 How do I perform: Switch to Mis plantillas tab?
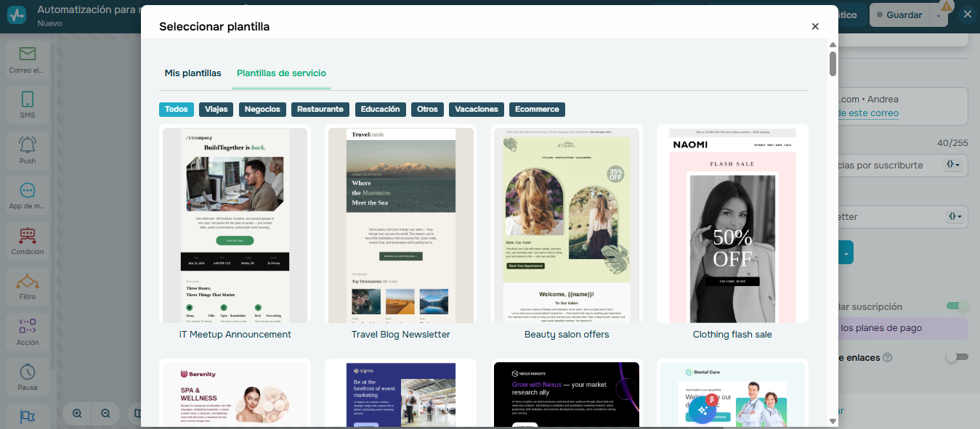[193, 73]
